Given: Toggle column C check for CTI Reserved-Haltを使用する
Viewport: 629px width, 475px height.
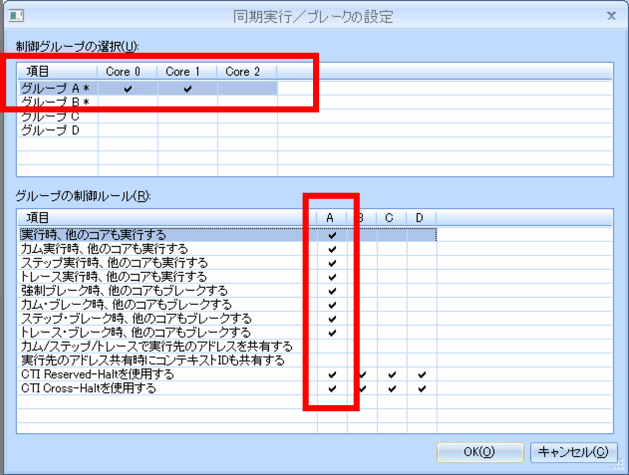Looking at the screenshot, I should click(392, 375).
